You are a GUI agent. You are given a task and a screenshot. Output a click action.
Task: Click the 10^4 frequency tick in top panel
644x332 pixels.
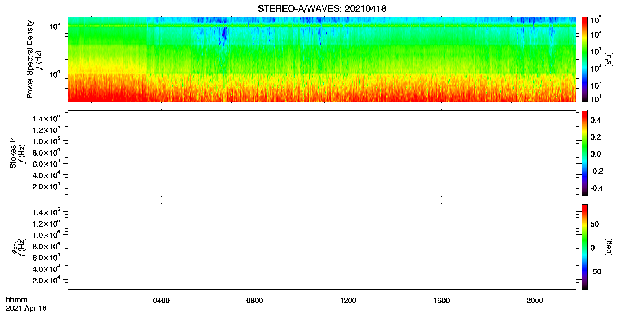click(x=55, y=74)
